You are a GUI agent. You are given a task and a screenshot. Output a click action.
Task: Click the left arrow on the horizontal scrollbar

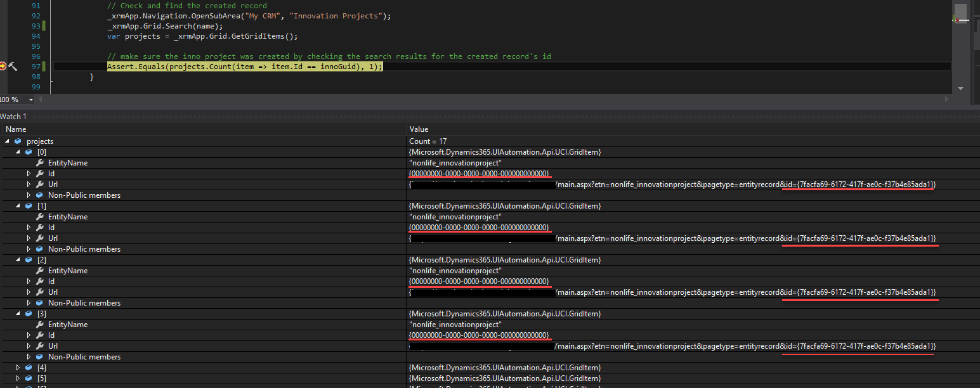point(39,99)
